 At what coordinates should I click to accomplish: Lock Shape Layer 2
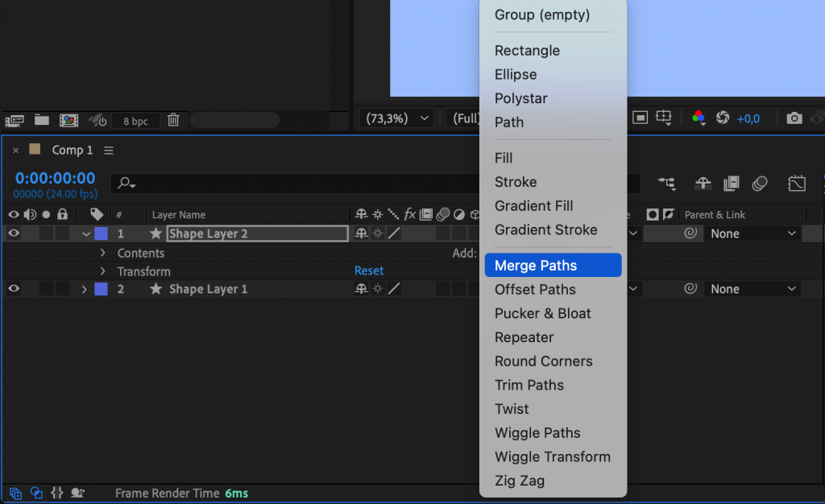[x=62, y=233]
